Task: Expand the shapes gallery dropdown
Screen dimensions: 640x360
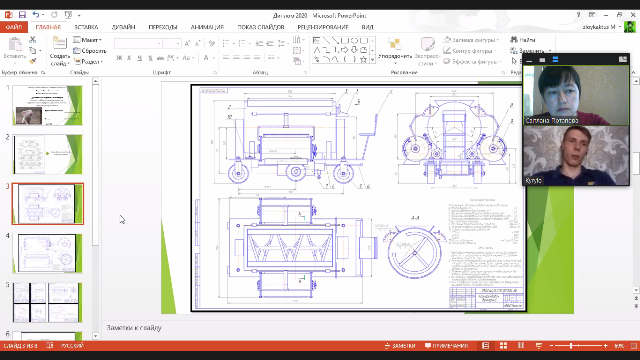Action: pos(372,60)
